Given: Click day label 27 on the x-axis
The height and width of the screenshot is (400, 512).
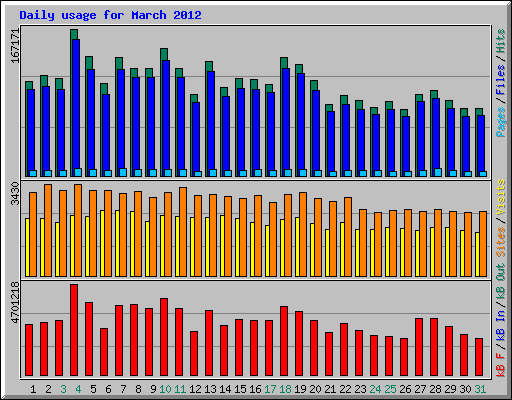Looking at the screenshot, I should coord(420,389).
